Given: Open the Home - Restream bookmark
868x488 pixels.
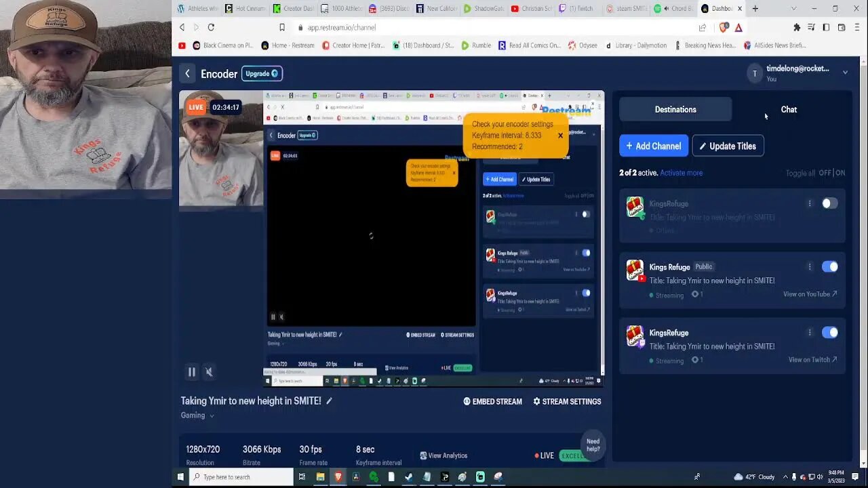Looking at the screenshot, I should click(288, 45).
